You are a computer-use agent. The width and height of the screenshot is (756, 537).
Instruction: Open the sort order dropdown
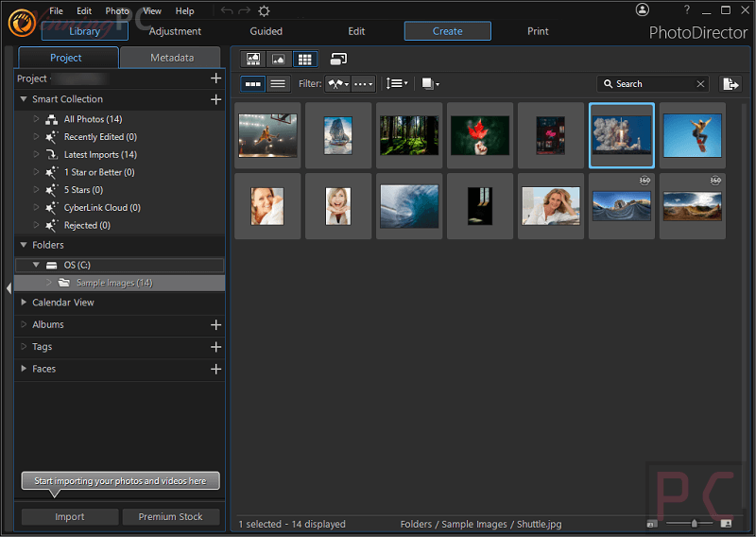point(397,84)
